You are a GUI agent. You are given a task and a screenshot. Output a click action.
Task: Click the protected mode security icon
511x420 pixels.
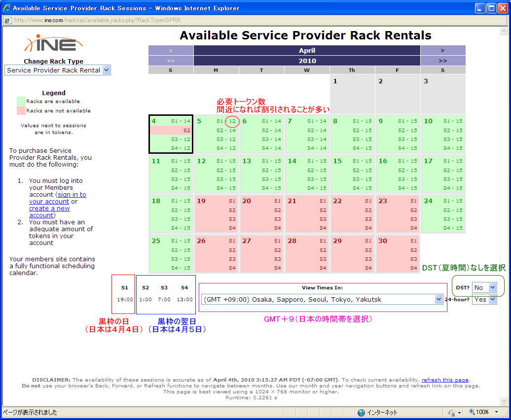point(452,413)
